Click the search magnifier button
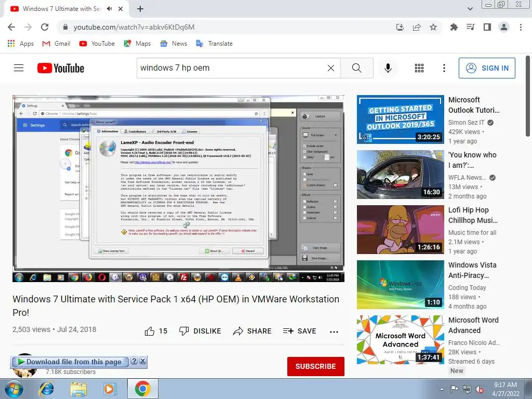Screen dimensions: 532x399 coord(356,68)
